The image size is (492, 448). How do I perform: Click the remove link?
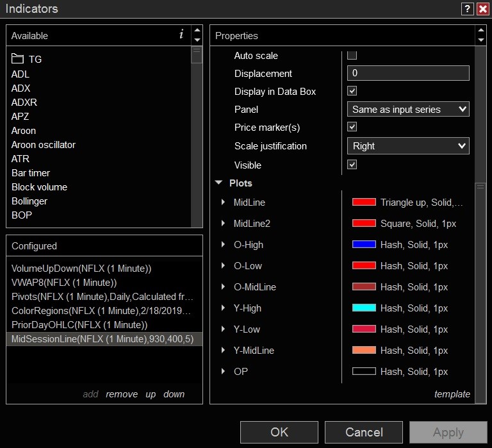click(122, 394)
